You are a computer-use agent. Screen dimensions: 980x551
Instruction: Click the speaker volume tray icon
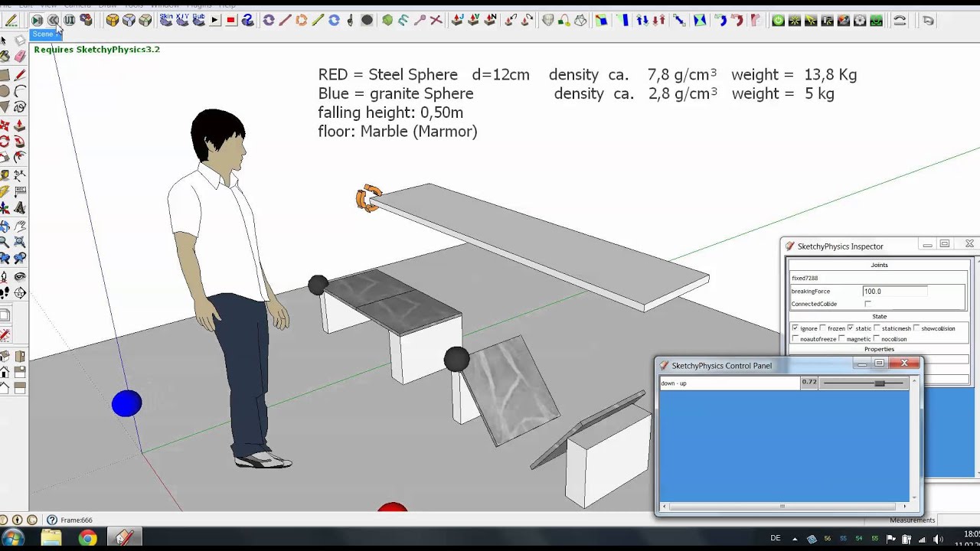tap(939, 539)
